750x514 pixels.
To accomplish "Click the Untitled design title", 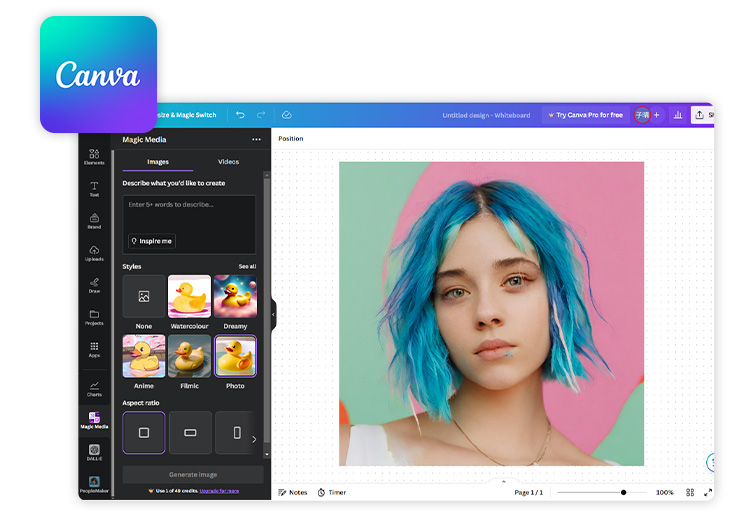I will 486,115.
